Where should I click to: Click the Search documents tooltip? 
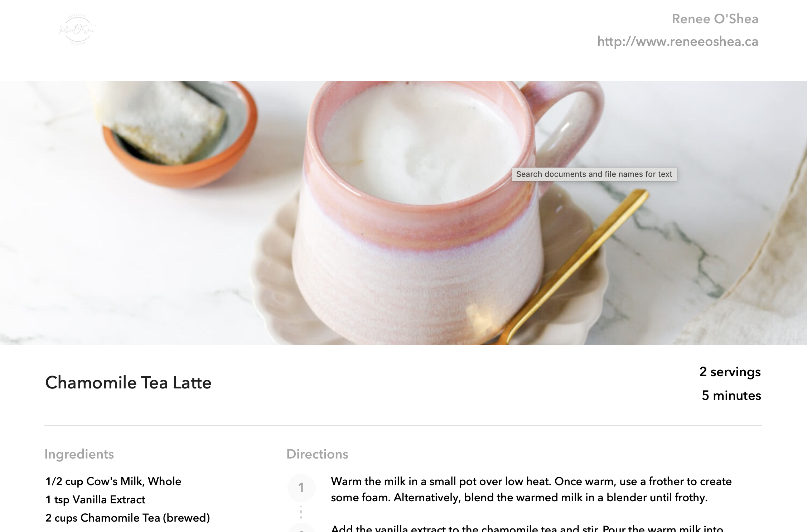point(594,174)
